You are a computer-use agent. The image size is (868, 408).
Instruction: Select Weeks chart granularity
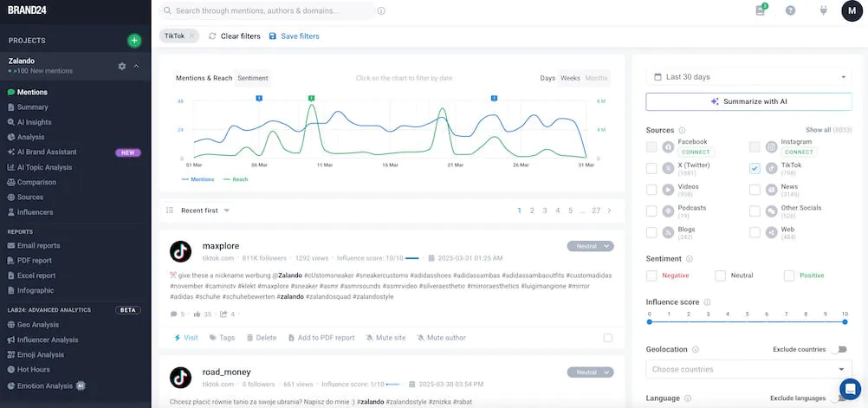(x=570, y=78)
